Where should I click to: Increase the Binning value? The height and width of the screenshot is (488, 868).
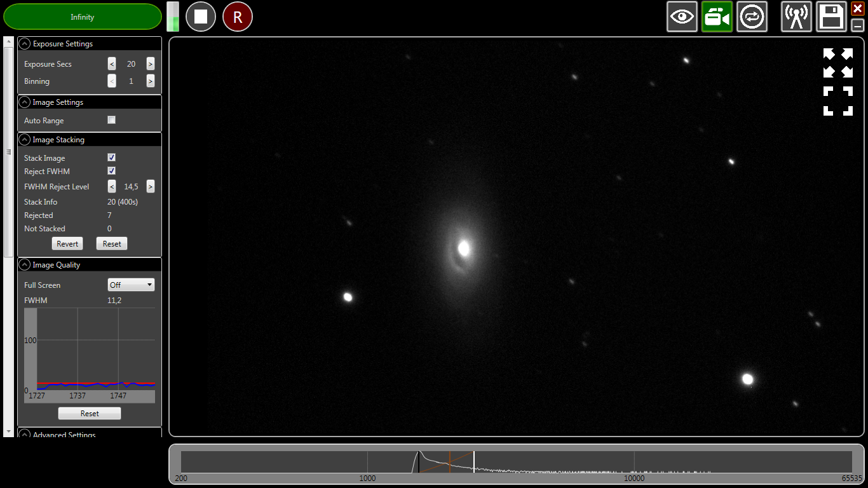[150, 81]
